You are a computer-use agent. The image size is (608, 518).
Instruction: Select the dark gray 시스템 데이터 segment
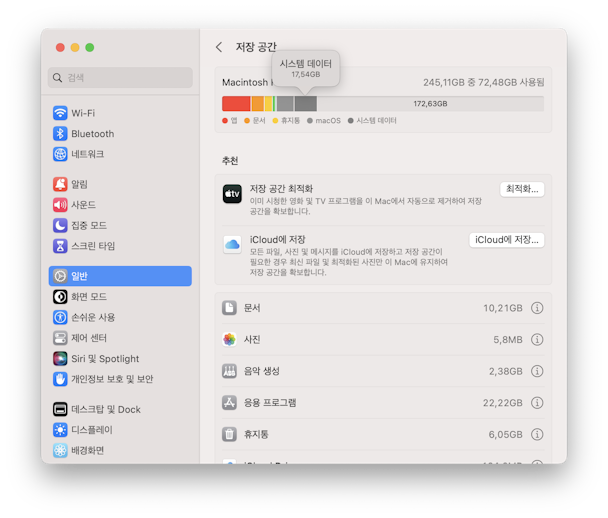(x=306, y=104)
